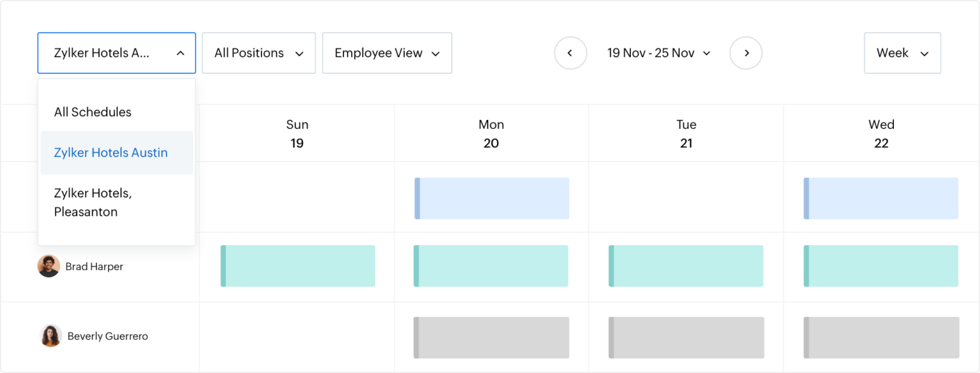
Task: Click Brad Harper's Sunday shift block
Action: tap(297, 266)
